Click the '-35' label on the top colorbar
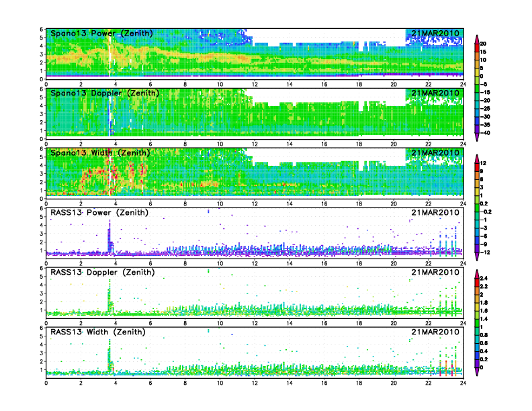The image size is (532, 411). (485, 125)
